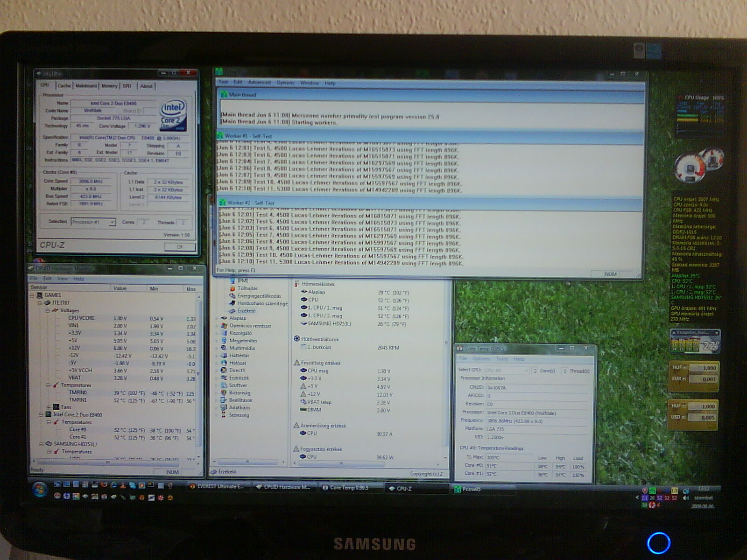Open the Test menu in Prime95
The width and height of the screenshot is (747, 560).
point(223,82)
